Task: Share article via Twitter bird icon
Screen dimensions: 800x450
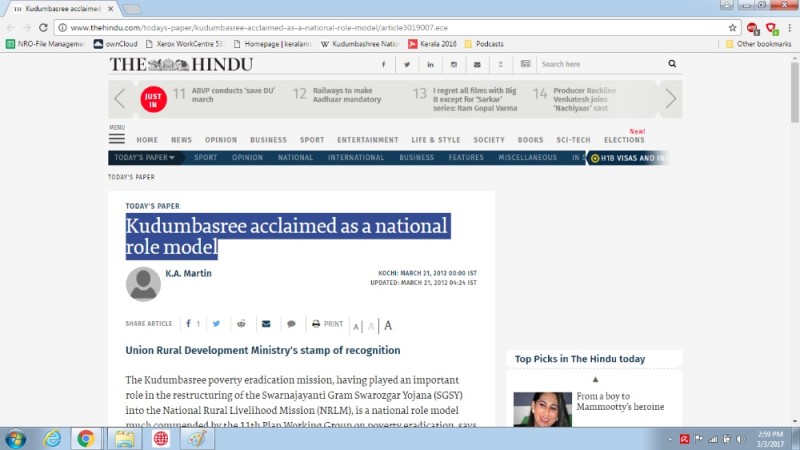Action: click(x=216, y=324)
